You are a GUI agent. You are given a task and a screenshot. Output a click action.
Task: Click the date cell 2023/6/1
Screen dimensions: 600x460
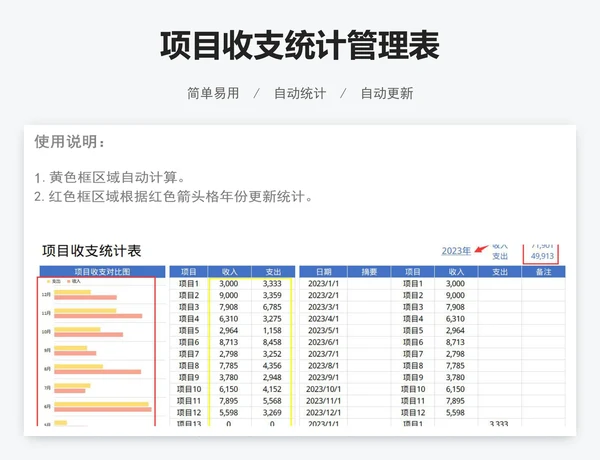coord(323,343)
